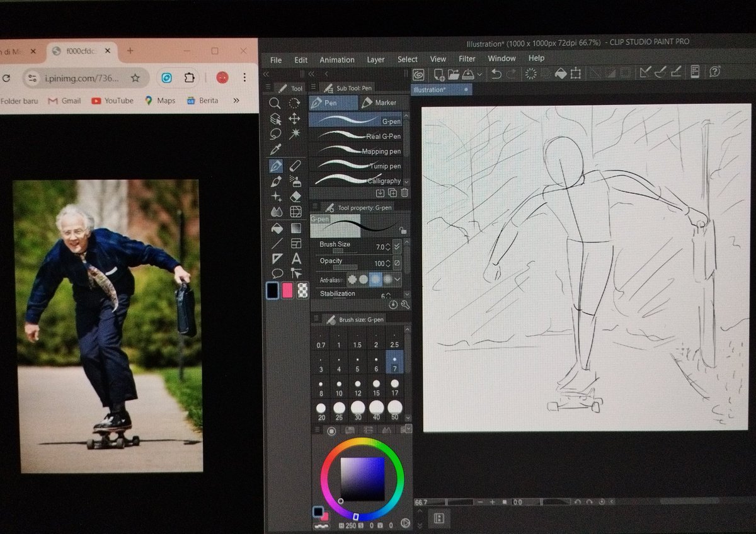Select the Airbrush tool
The height and width of the screenshot is (534, 756).
[x=295, y=181]
